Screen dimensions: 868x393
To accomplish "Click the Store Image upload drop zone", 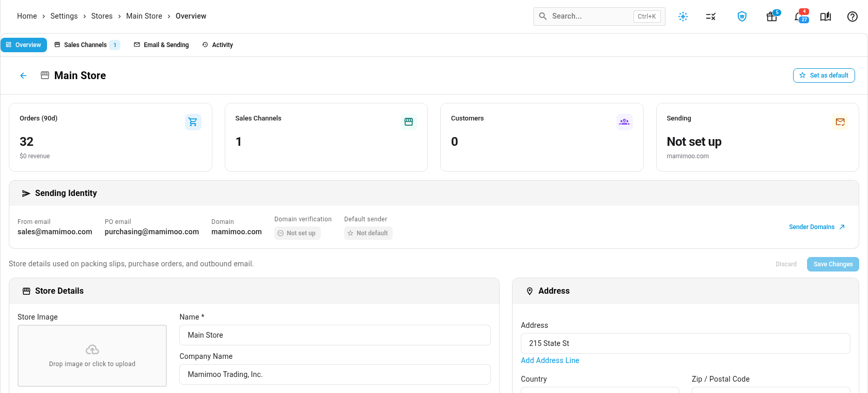I will [92, 356].
